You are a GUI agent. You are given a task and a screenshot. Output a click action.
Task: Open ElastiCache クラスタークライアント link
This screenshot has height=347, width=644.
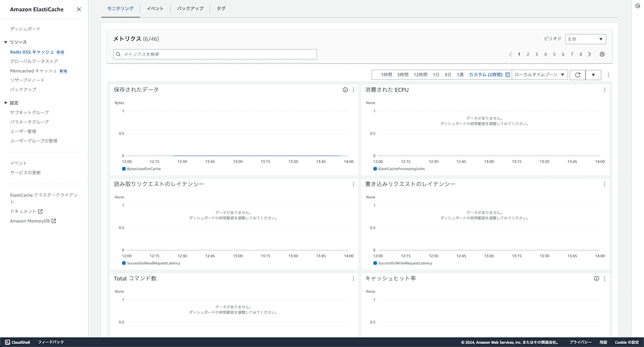point(44,198)
